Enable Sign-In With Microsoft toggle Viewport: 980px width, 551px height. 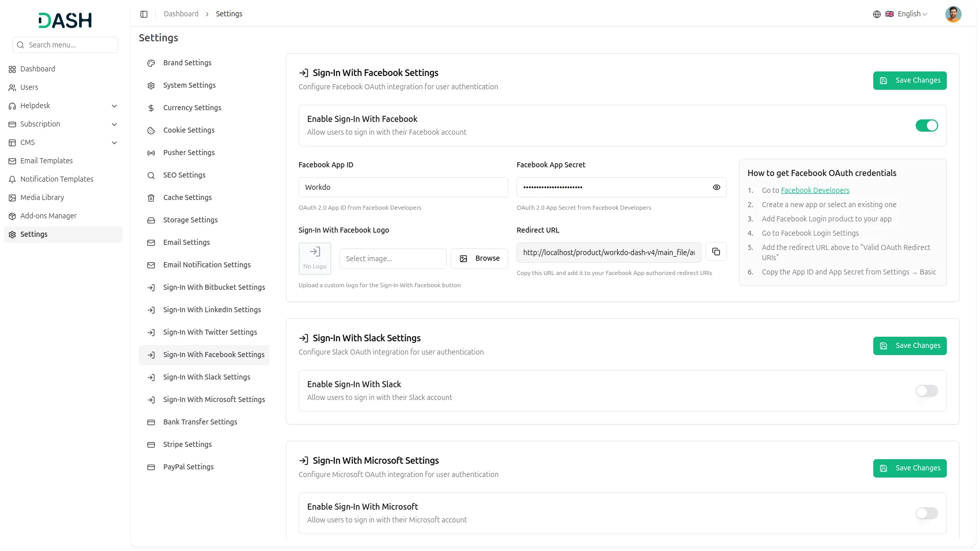(926, 514)
